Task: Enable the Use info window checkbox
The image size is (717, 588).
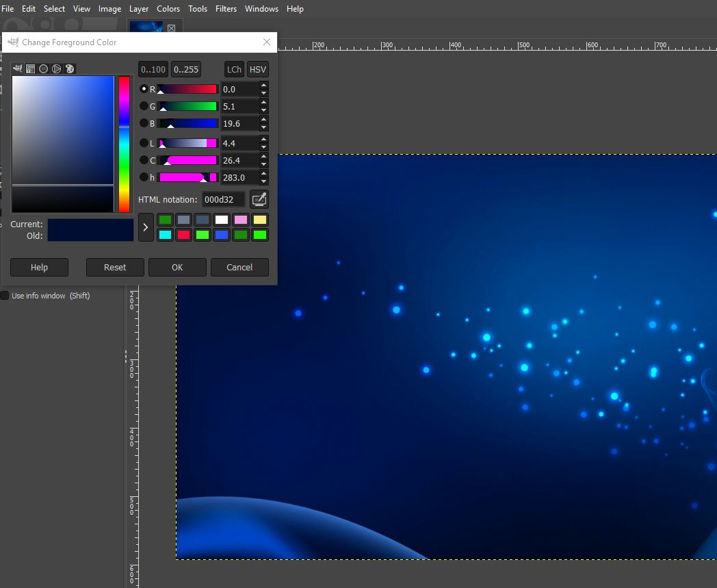Action: tap(5, 296)
